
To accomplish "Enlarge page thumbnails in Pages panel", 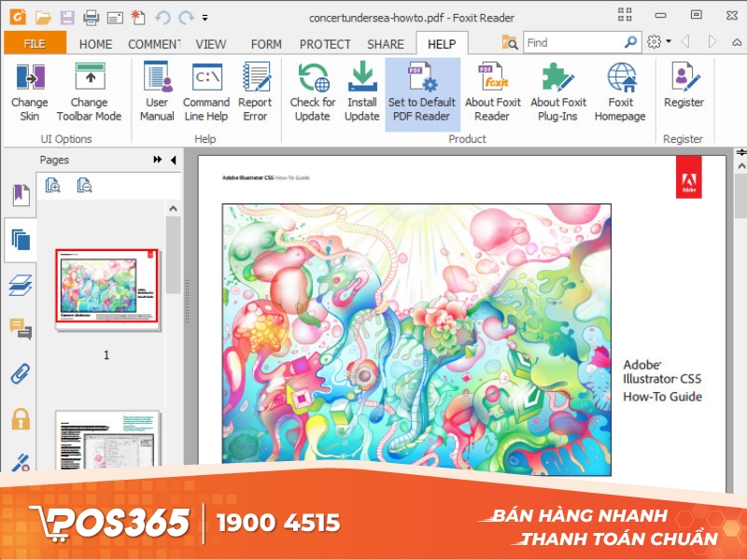I will click(x=52, y=185).
